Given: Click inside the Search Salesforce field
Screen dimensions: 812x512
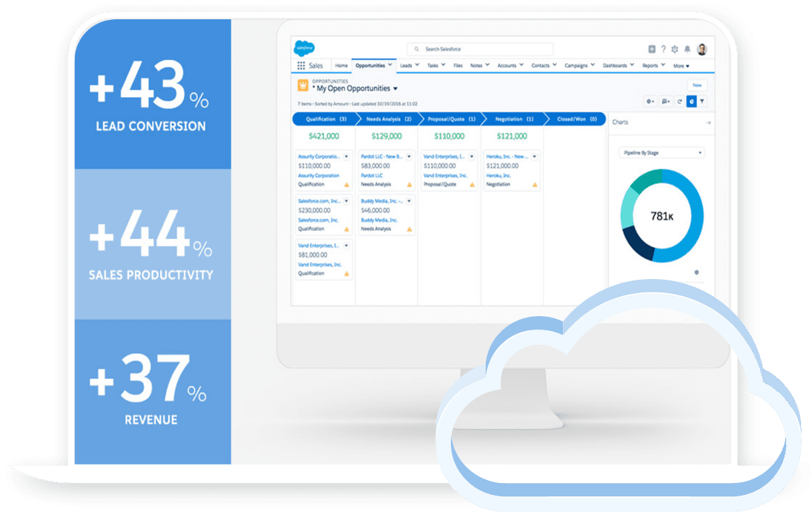Looking at the screenshot, I should tap(480, 49).
